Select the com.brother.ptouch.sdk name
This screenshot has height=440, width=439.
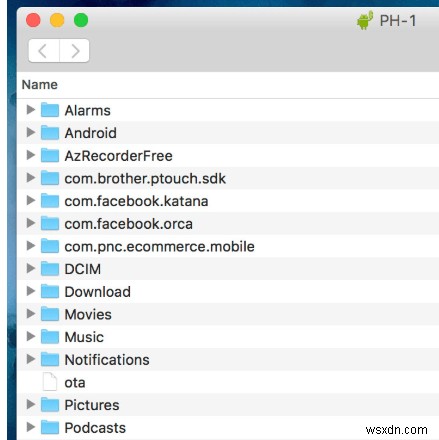click(145, 179)
